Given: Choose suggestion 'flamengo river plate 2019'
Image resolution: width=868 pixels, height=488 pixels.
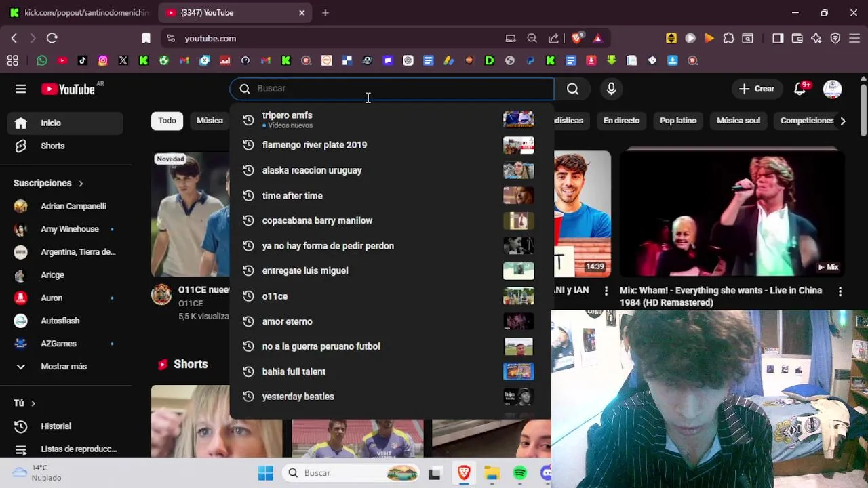Looking at the screenshot, I should click(391, 145).
